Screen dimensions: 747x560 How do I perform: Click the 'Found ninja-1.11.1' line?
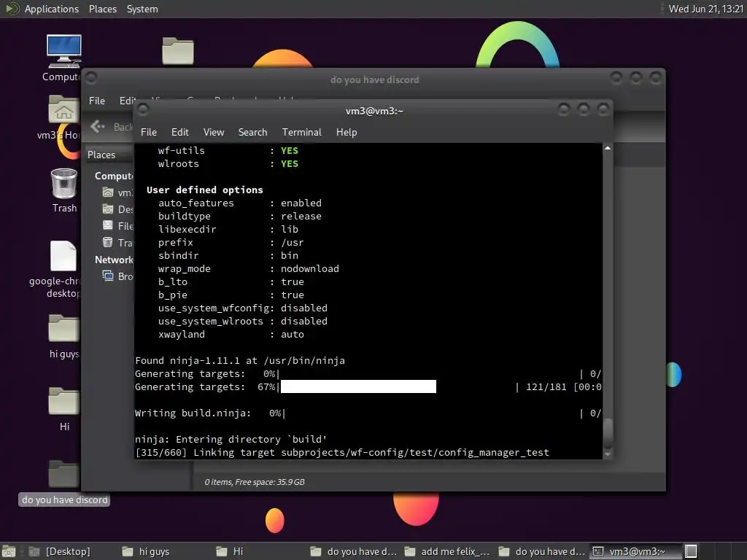click(239, 360)
